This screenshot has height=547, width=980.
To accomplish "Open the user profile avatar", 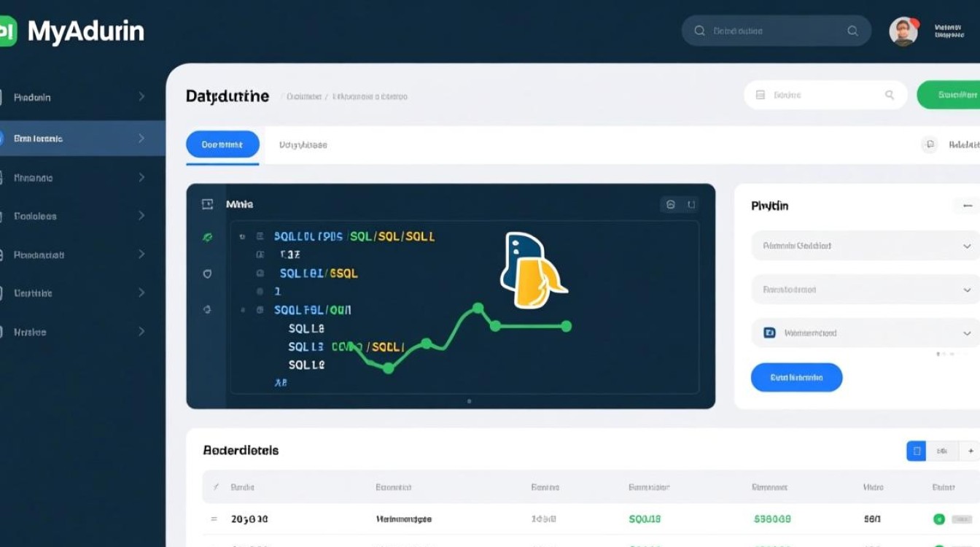I will [903, 31].
